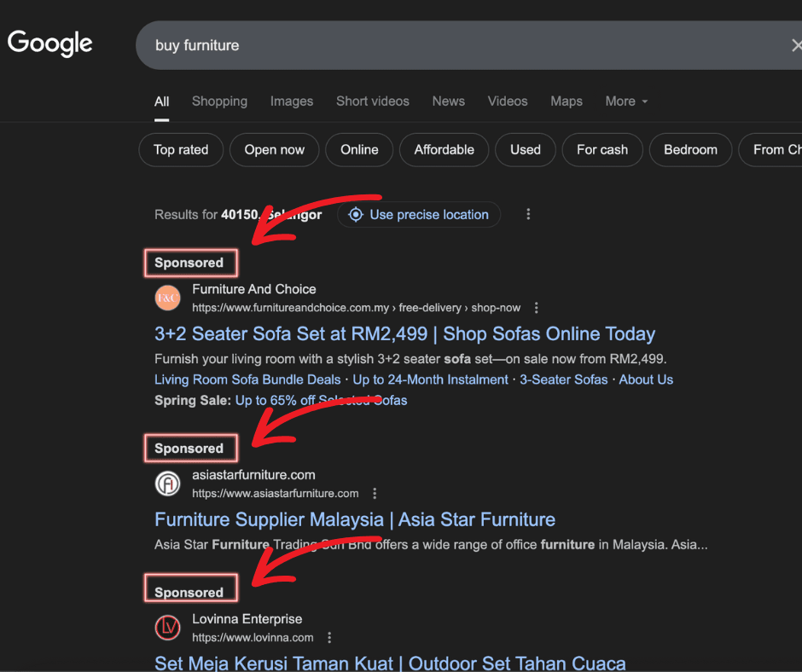Image resolution: width=802 pixels, height=672 pixels.
Task: Clear the search box with the X icon
Action: click(x=796, y=45)
